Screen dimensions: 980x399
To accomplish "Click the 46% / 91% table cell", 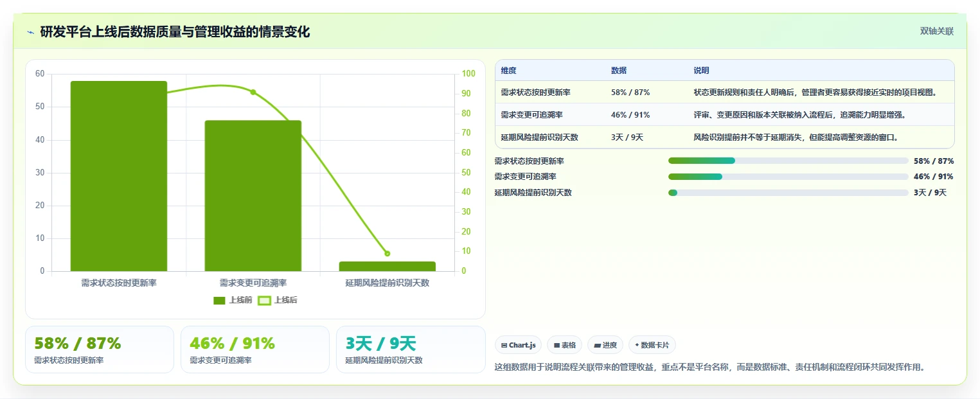I will click(x=630, y=115).
